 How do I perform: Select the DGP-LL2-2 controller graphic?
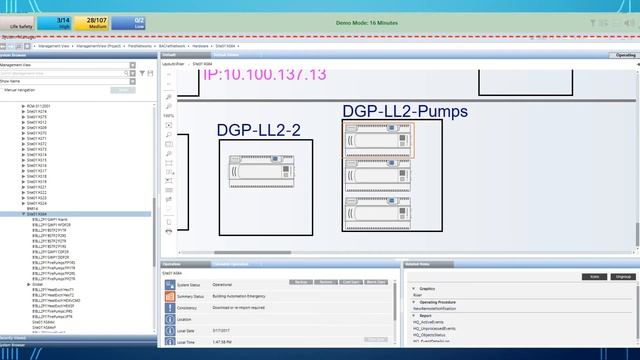click(x=261, y=171)
